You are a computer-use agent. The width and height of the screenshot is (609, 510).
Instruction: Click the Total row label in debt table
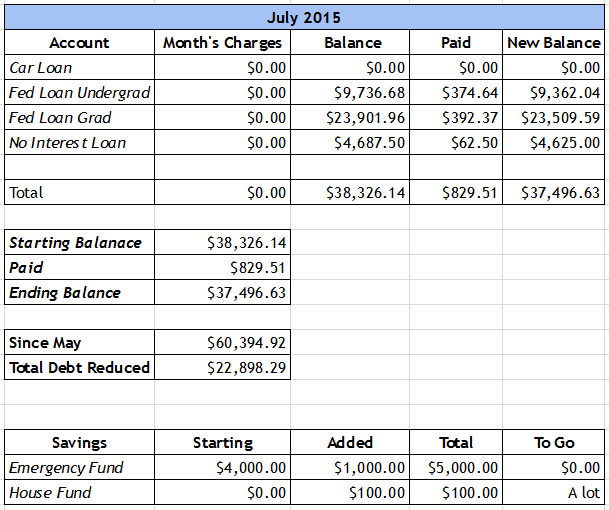click(x=79, y=192)
